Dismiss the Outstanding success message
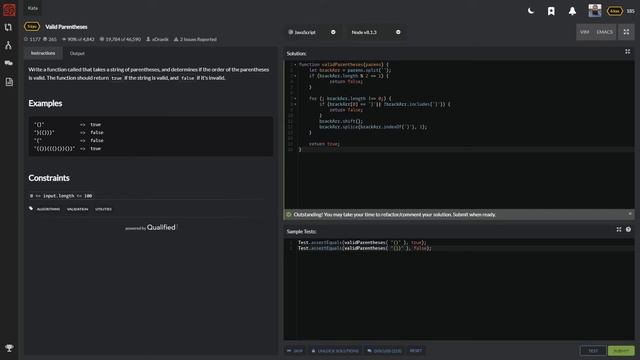 click(x=630, y=214)
